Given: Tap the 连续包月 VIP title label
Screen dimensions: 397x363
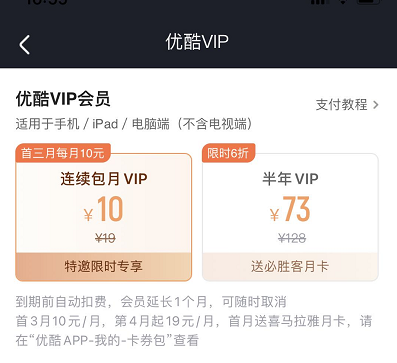Looking at the screenshot, I should pos(104,179).
